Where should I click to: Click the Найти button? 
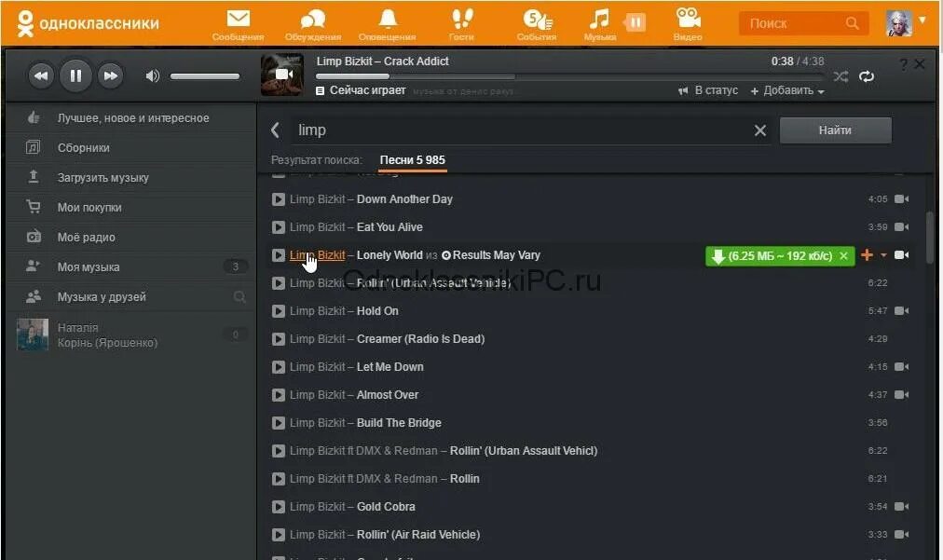pos(835,130)
